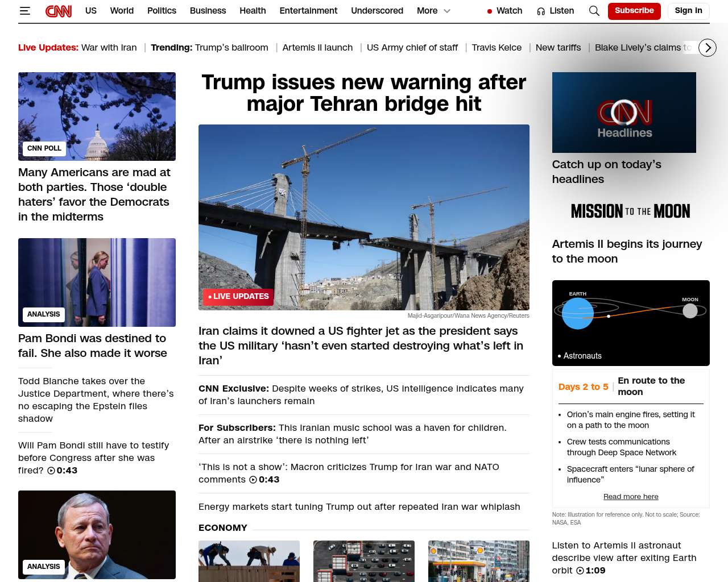Image resolution: width=728 pixels, height=582 pixels.
Task: Click the LIVE UPDATES badge on bridge photo
Action: click(x=238, y=297)
